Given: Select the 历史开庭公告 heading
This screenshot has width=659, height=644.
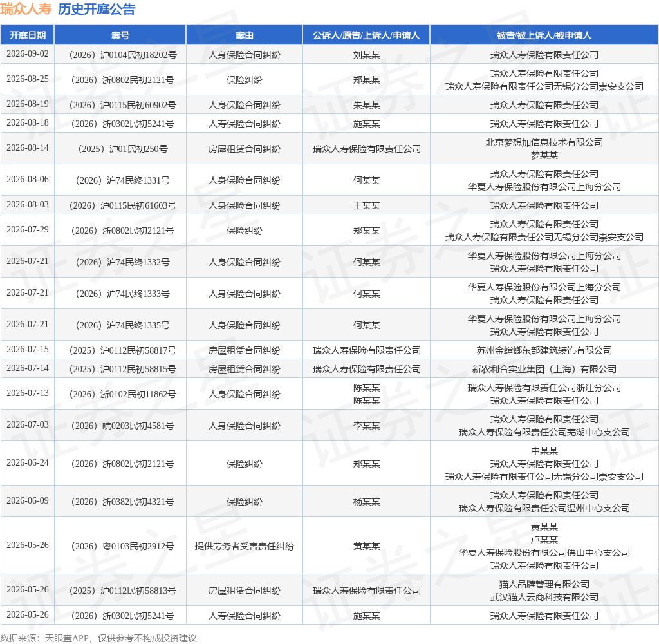Looking at the screenshot, I should click(x=97, y=9).
